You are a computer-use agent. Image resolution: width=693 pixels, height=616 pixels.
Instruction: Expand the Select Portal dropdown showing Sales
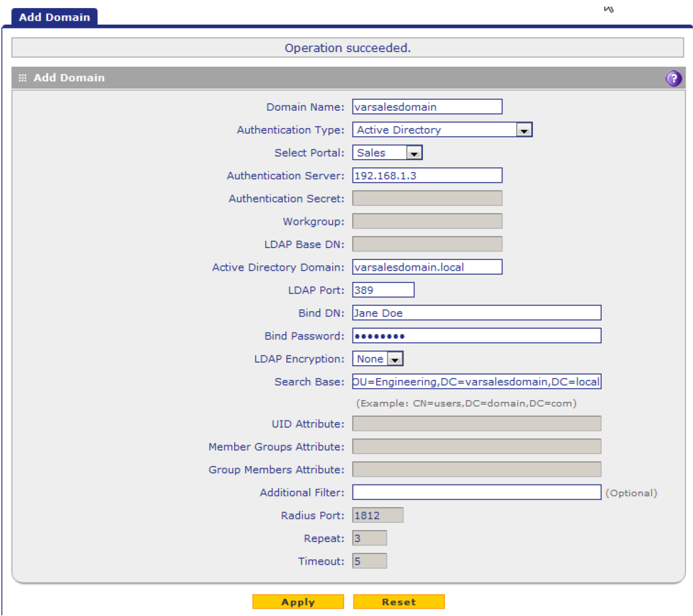tap(387, 153)
